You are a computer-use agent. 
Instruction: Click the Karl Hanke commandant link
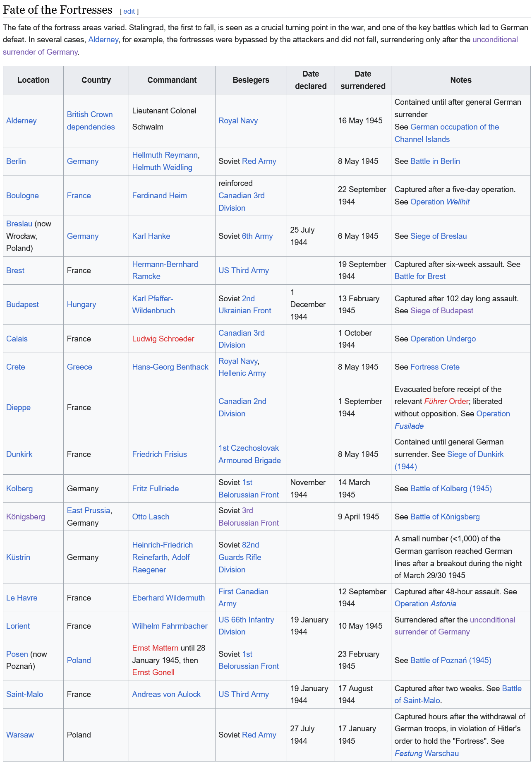(151, 236)
